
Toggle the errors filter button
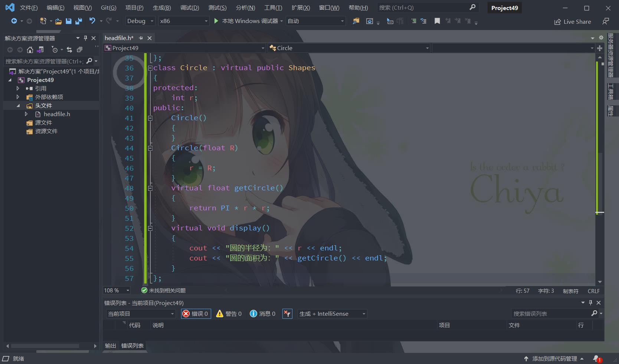196,314
